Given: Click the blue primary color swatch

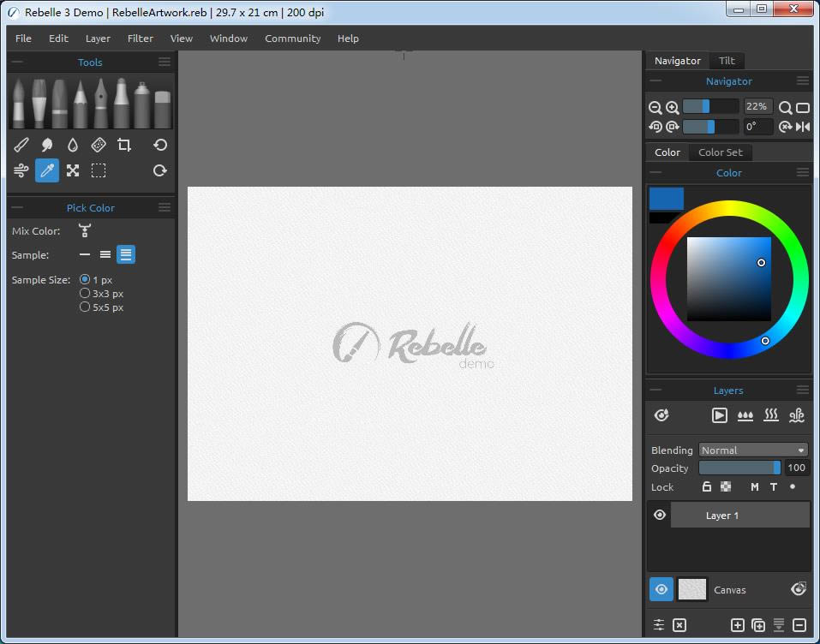Looking at the screenshot, I should (667, 198).
